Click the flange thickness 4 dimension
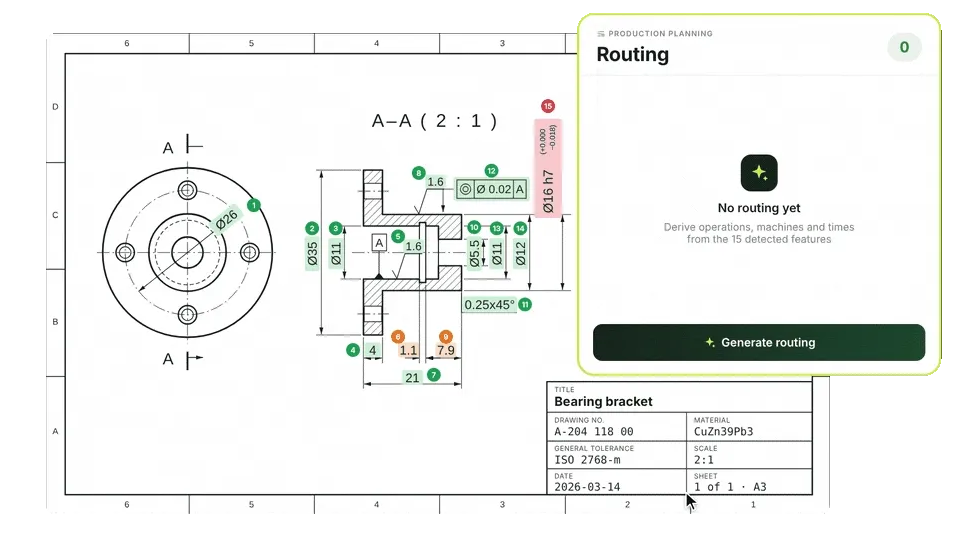The height and width of the screenshot is (546, 960). (x=372, y=351)
